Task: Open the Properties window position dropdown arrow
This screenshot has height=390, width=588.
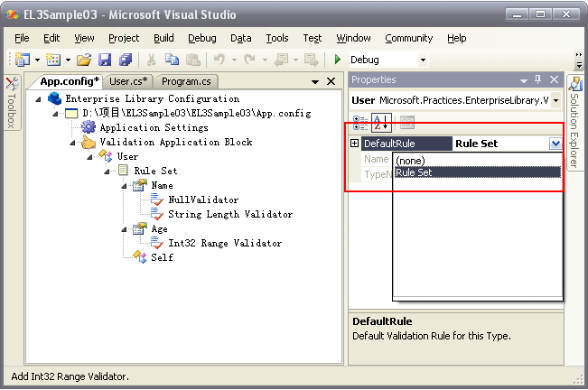Action: (524, 80)
